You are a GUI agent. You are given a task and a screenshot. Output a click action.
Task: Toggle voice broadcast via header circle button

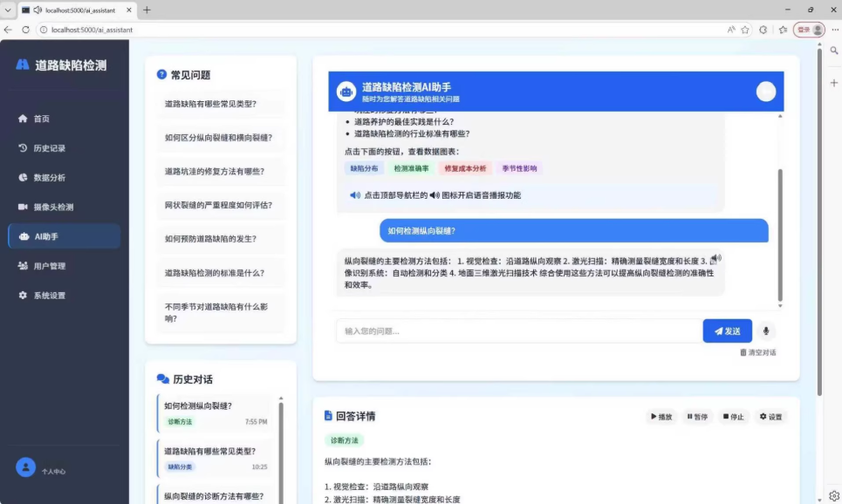[x=765, y=91]
